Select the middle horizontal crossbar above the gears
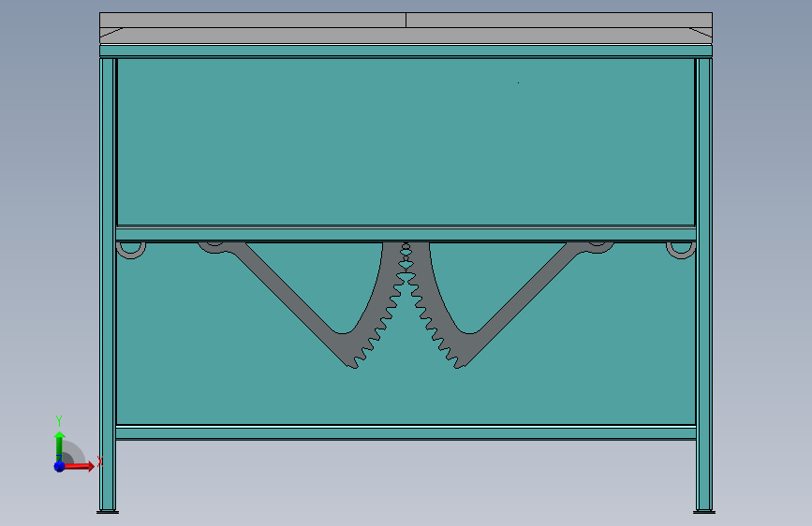 406,234
